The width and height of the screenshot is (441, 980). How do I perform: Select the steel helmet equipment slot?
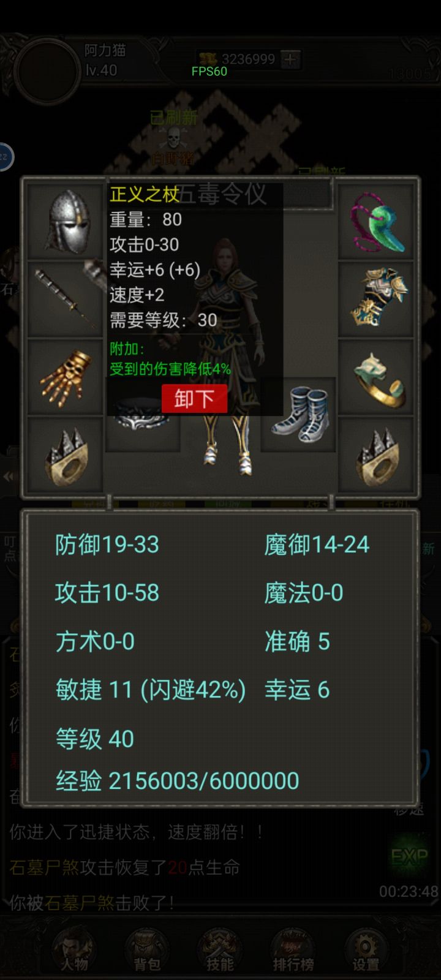pyautogui.click(x=66, y=221)
